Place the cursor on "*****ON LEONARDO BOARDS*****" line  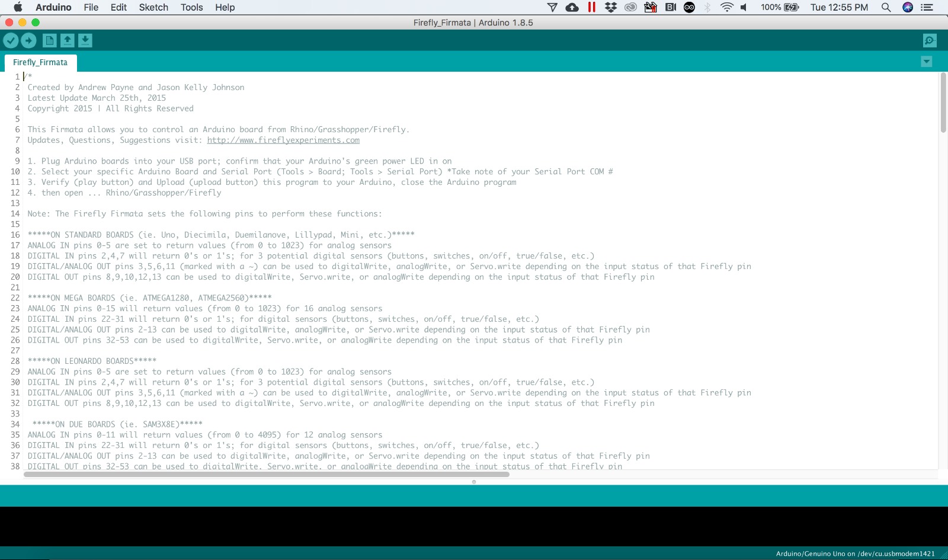(92, 361)
